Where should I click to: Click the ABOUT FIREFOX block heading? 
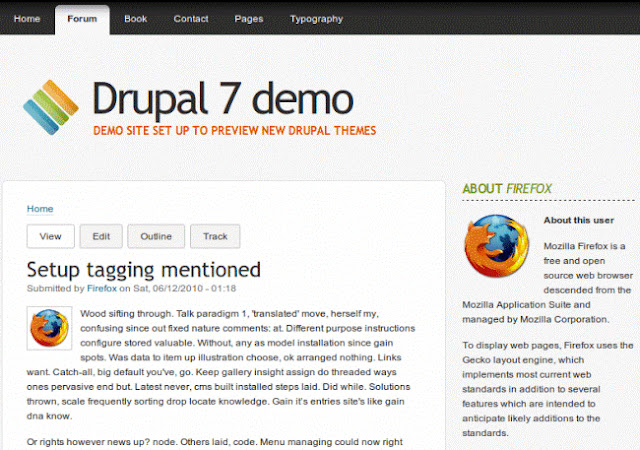pyautogui.click(x=507, y=189)
